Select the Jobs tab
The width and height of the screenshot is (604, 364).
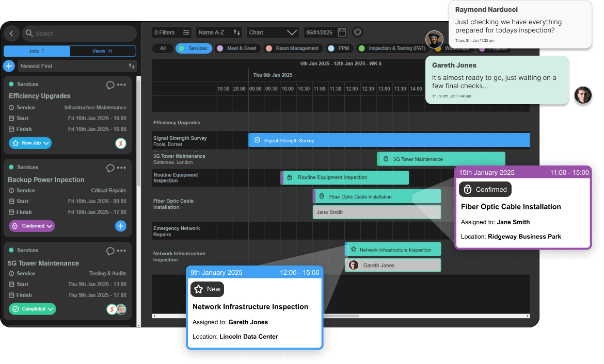(37, 51)
